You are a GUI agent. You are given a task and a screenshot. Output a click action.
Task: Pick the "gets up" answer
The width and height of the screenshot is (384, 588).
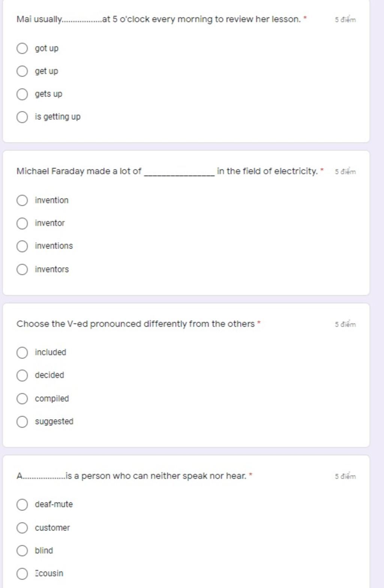click(22, 94)
